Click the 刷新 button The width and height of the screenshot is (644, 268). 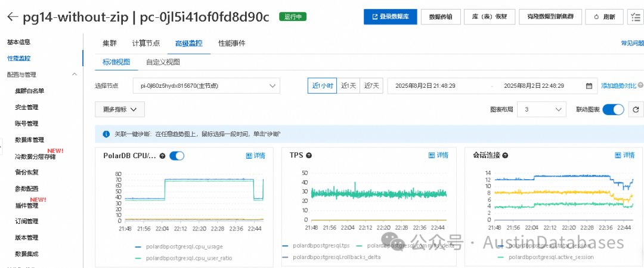coord(605,17)
